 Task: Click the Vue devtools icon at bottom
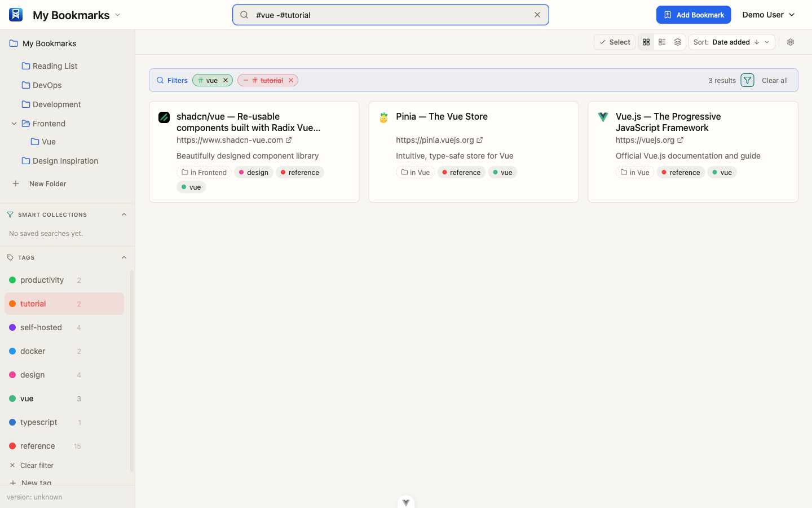click(406, 502)
